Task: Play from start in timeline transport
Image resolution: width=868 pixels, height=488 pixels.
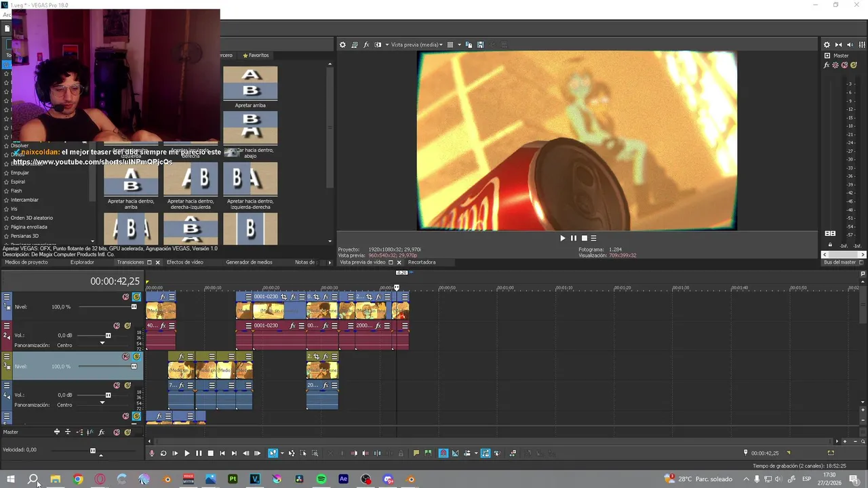Action: [175, 453]
